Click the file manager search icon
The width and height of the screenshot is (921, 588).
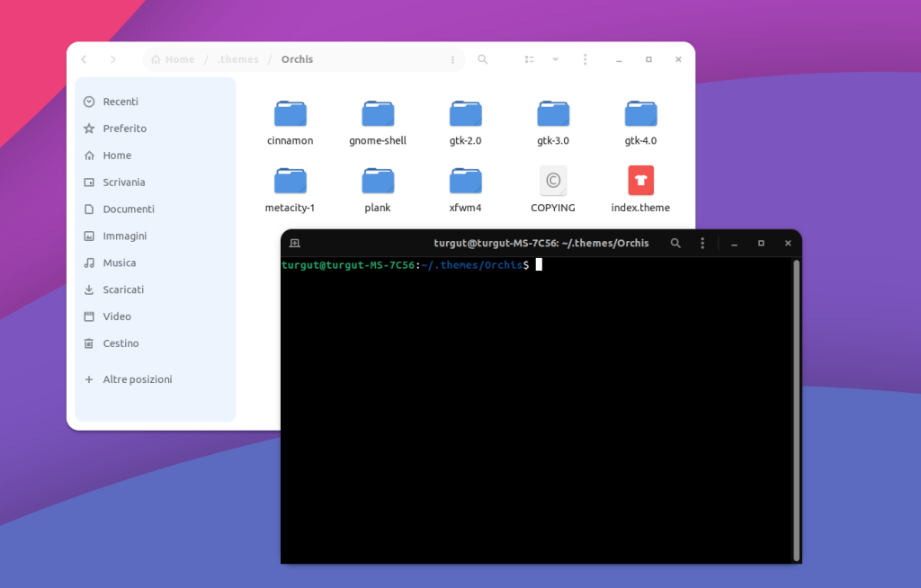[483, 59]
